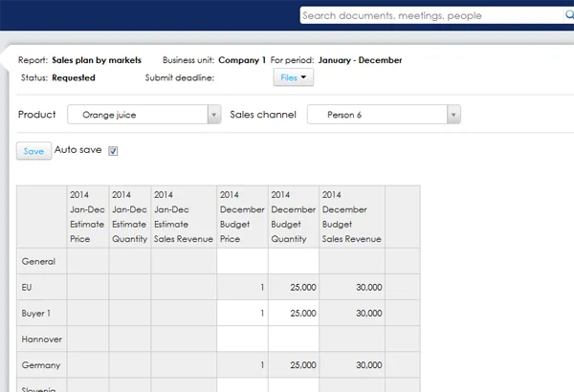Click EU row December Budget Price value
This screenshot has height=392, width=574.
[x=262, y=288]
